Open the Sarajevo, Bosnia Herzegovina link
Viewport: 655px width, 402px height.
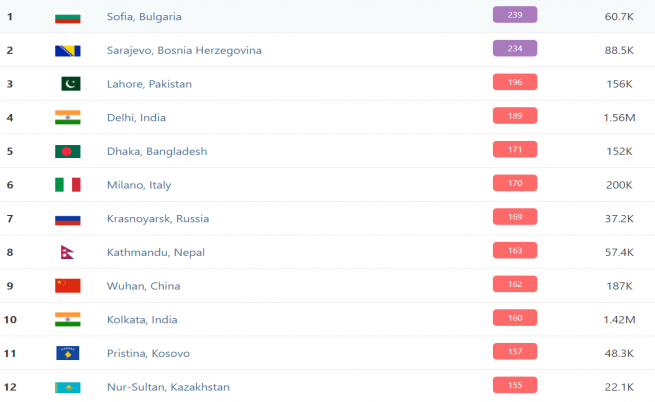pyautogui.click(x=184, y=51)
